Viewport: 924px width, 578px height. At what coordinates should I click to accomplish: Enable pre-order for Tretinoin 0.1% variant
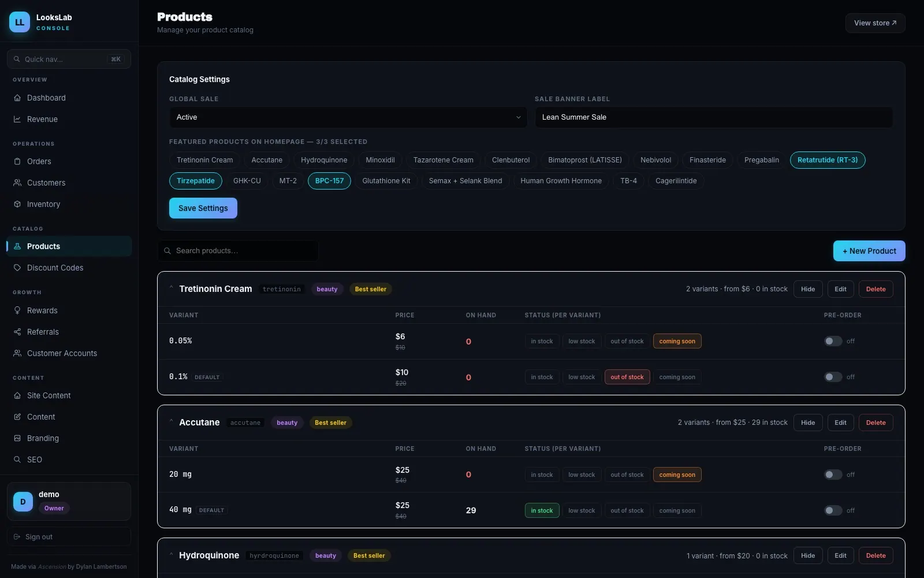[x=833, y=377]
